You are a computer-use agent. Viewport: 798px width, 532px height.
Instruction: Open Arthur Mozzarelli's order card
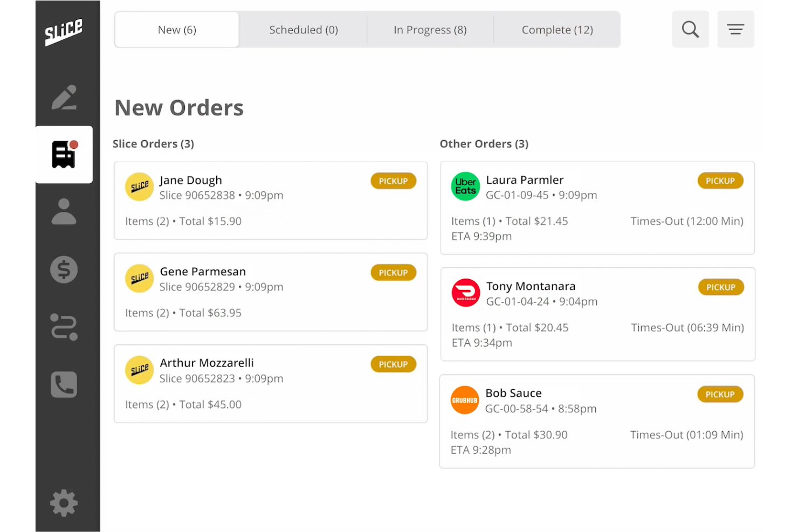[x=270, y=383]
